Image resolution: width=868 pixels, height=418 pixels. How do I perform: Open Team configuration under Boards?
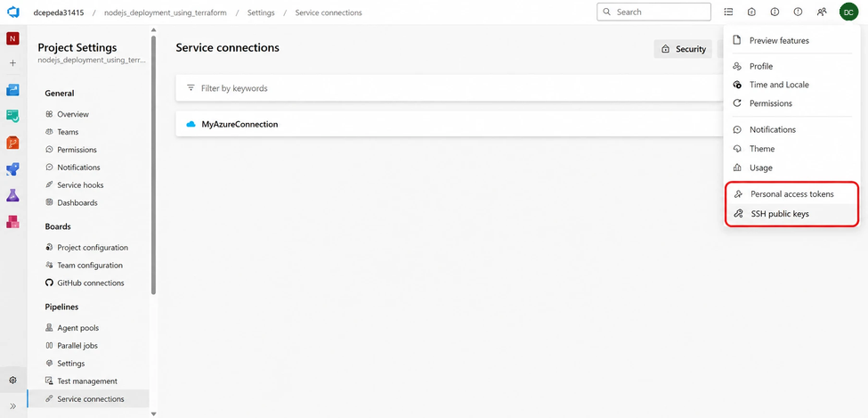click(x=88, y=265)
